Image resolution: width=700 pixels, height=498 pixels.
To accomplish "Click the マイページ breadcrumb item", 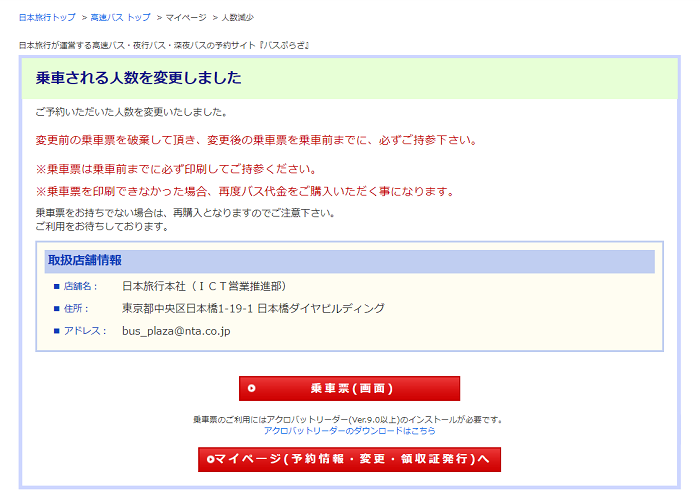I will pos(186,18).
